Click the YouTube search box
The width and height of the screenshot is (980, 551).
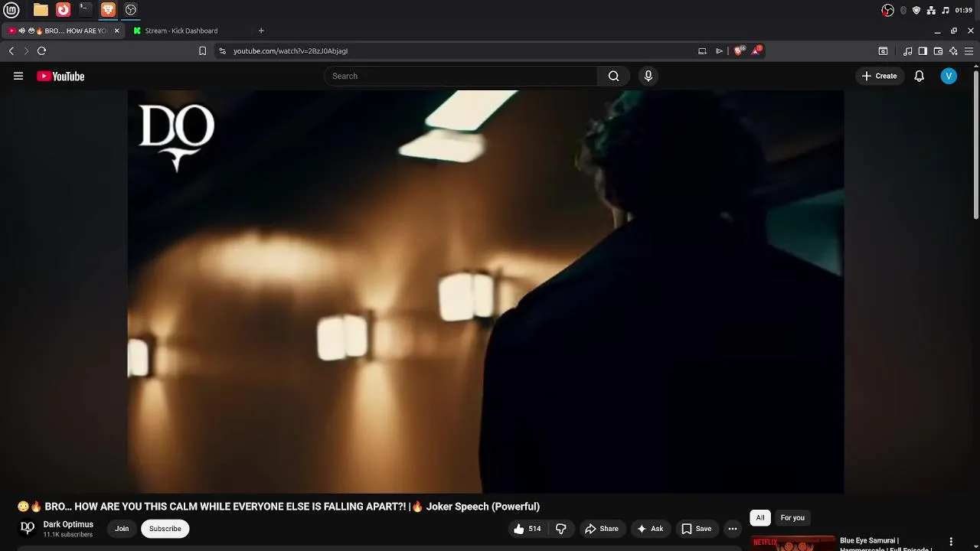click(460, 76)
